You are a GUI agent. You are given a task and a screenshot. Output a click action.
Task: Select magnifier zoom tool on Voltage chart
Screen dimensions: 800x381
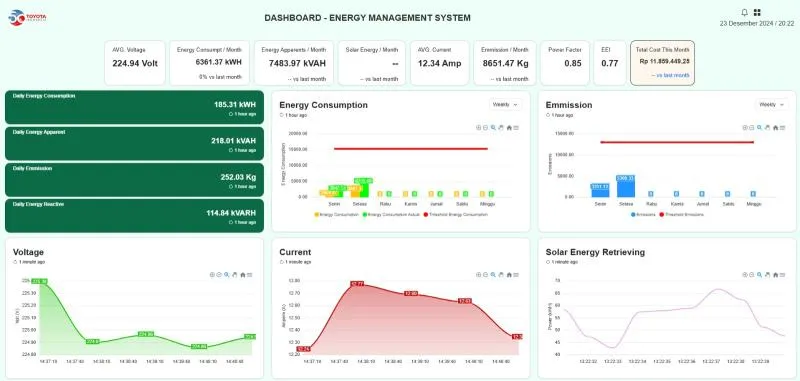(x=227, y=274)
